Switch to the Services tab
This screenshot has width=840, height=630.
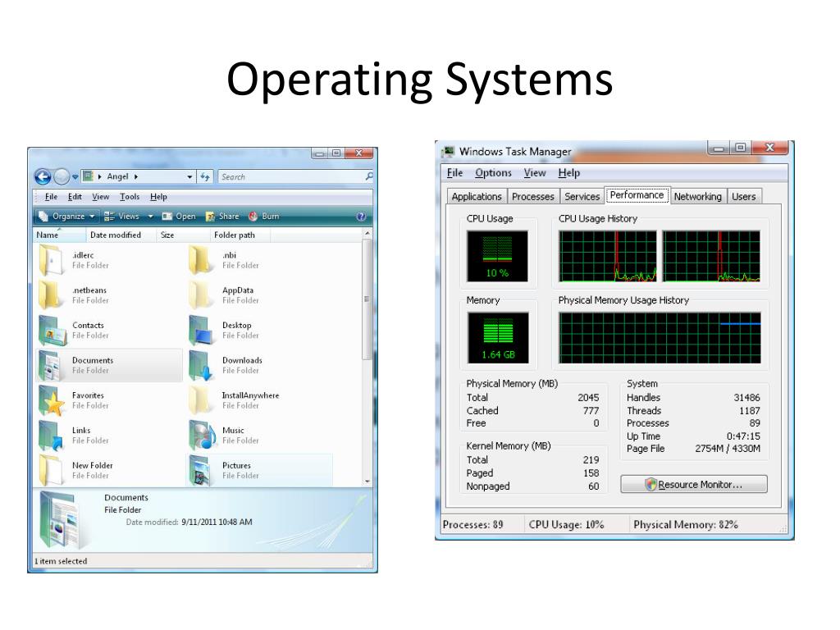click(582, 197)
